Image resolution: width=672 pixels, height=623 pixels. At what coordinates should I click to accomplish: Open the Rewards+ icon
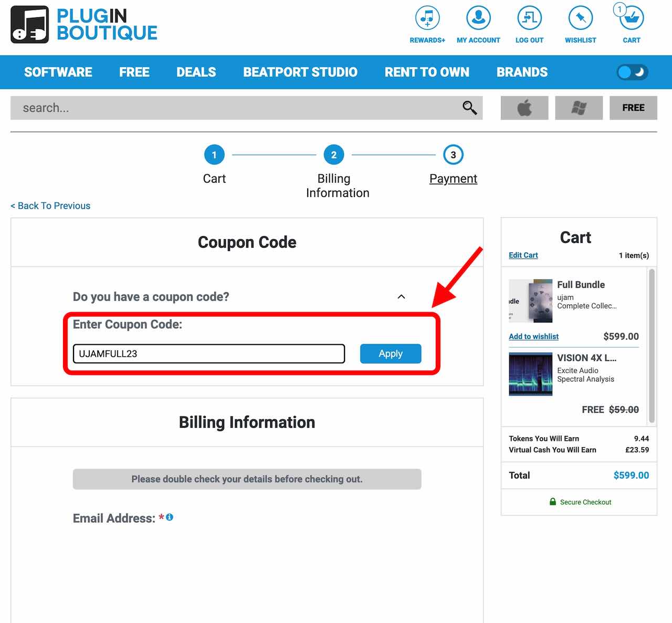(427, 18)
